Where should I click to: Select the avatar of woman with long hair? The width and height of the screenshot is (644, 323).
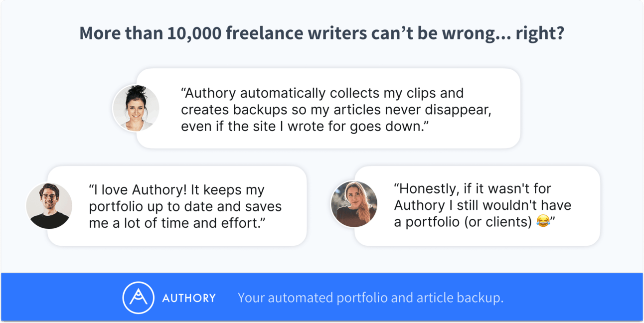[x=354, y=204]
